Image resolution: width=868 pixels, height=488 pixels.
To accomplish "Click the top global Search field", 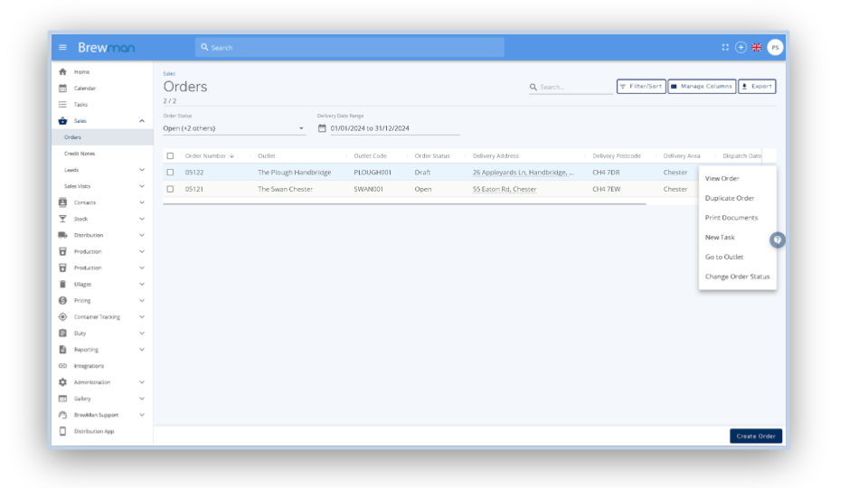I will (x=349, y=48).
